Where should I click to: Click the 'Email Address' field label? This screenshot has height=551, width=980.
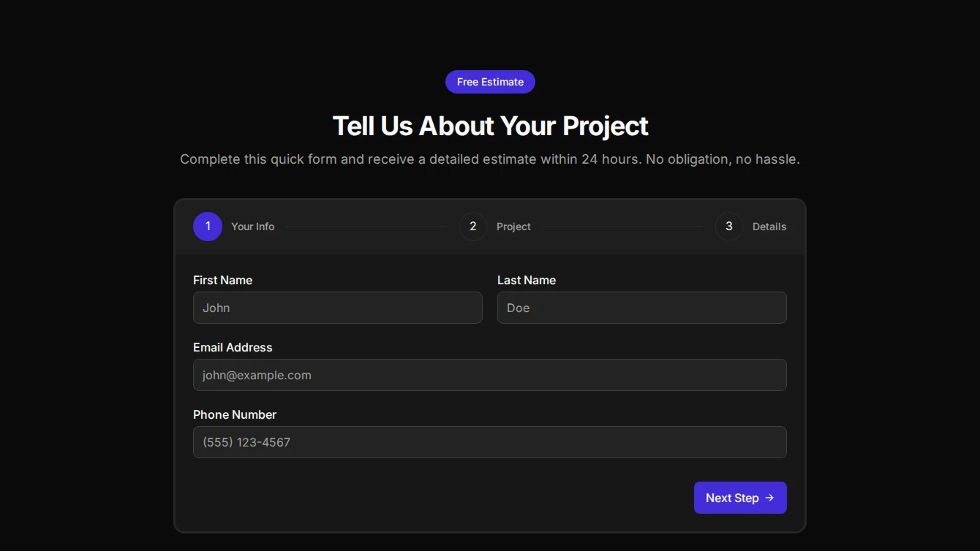click(x=233, y=347)
